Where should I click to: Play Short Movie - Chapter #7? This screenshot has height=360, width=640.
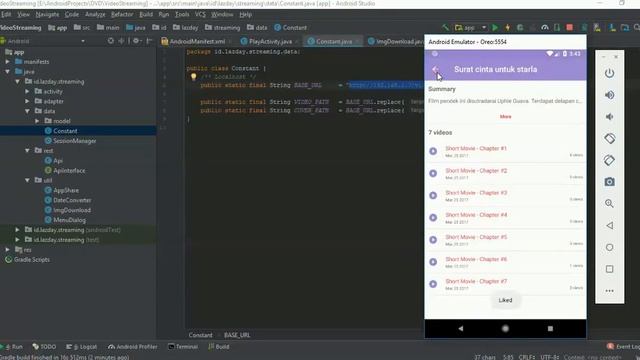[x=433, y=284]
